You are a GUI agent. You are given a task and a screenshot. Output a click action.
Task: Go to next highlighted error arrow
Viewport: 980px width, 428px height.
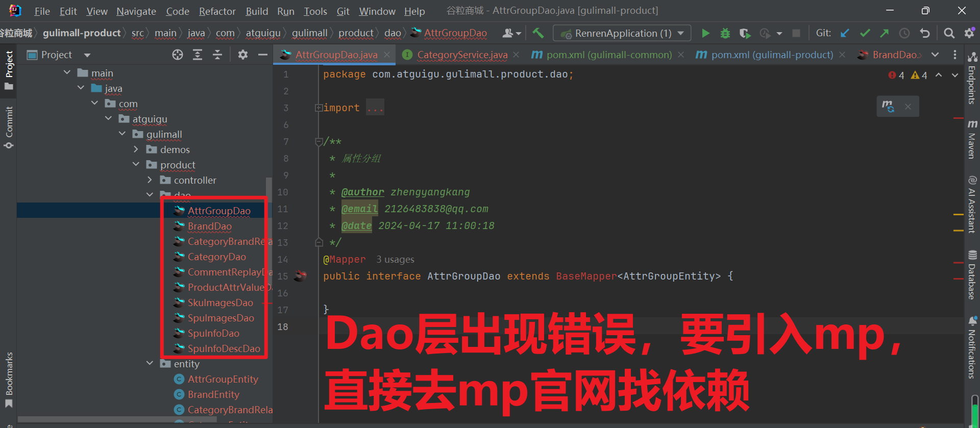pyautogui.click(x=955, y=75)
